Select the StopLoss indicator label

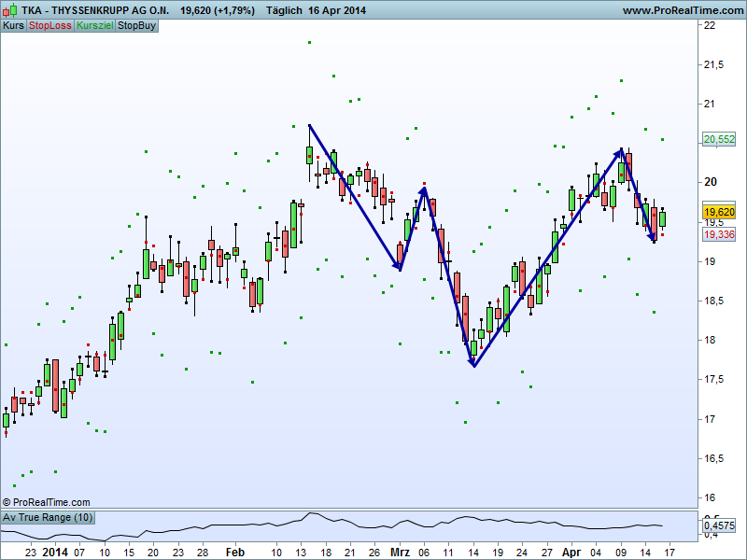point(50,26)
